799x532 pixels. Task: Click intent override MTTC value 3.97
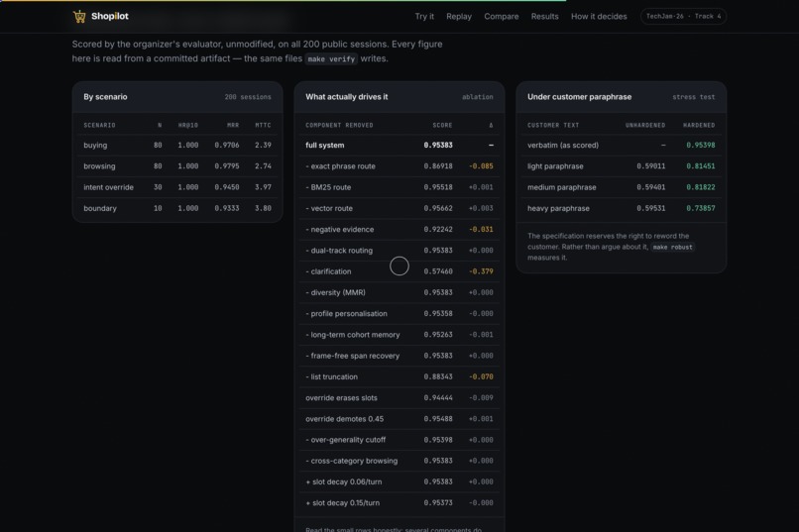click(x=263, y=187)
